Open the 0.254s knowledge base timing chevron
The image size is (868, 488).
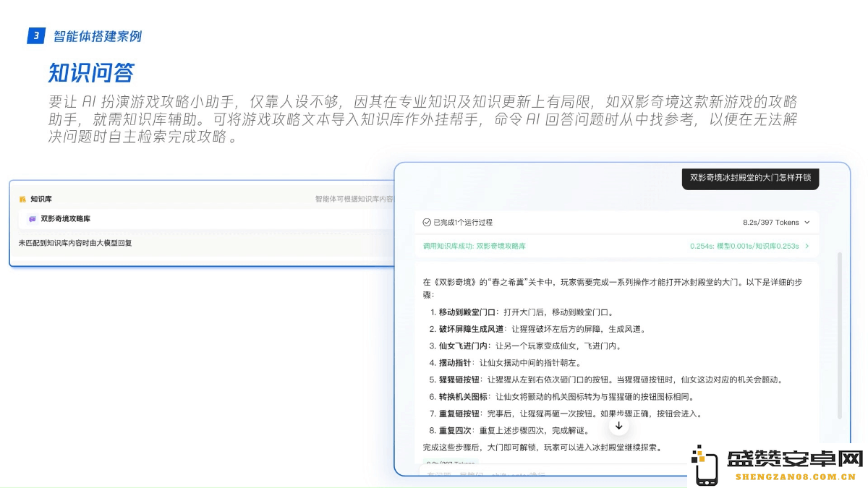[x=807, y=246]
